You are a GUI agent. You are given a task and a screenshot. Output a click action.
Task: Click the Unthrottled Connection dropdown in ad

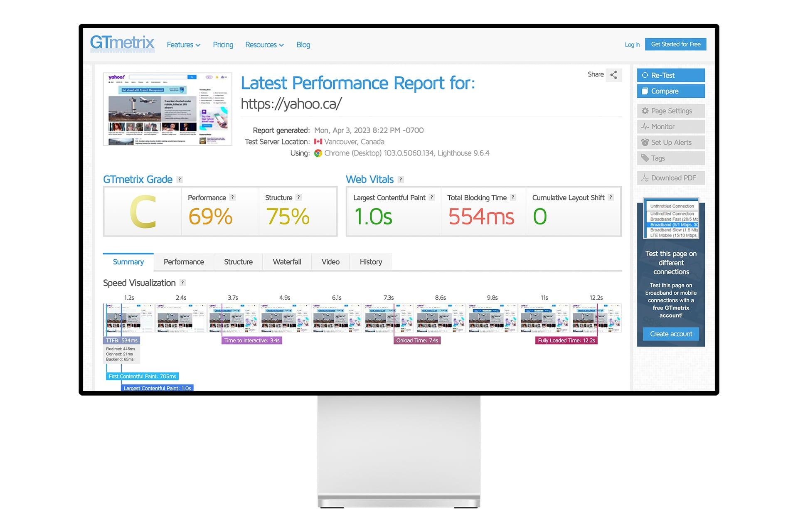click(672, 206)
